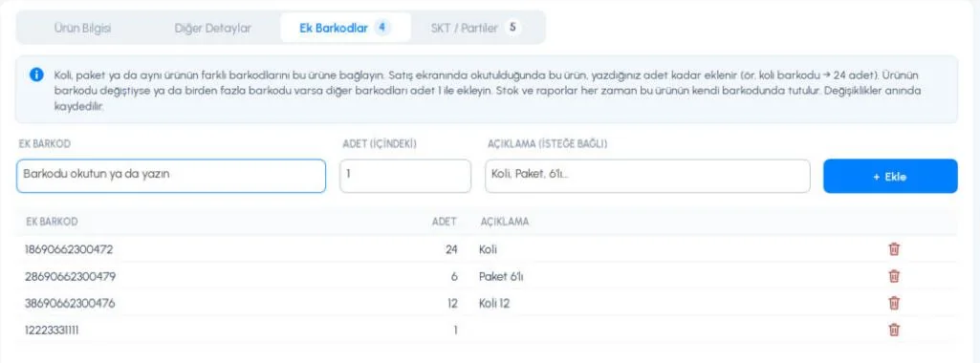Click the quantity 1 cell of barcode 12223331111
The width and height of the screenshot is (980, 363).
click(x=456, y=330)
